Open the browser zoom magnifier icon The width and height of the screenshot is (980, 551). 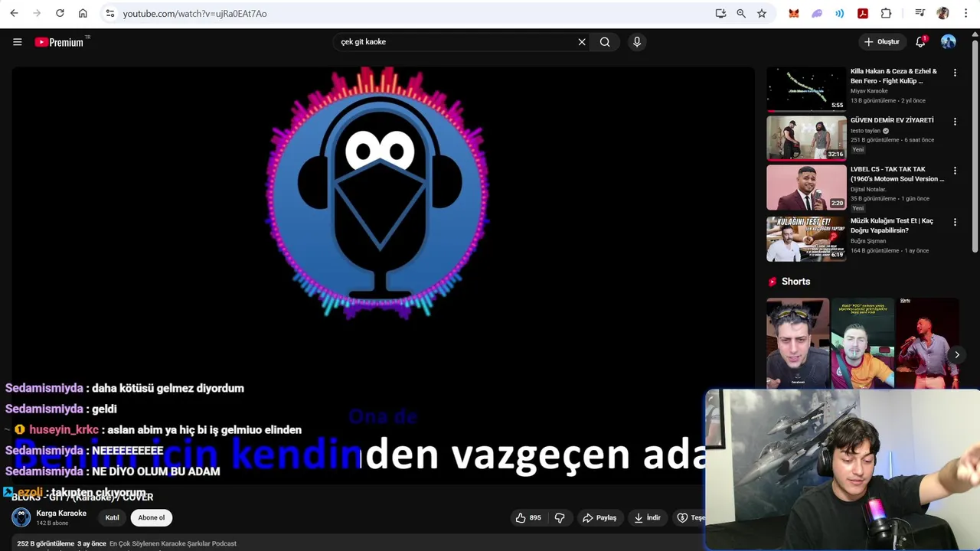pyautogui.click(x=741, y=13)
